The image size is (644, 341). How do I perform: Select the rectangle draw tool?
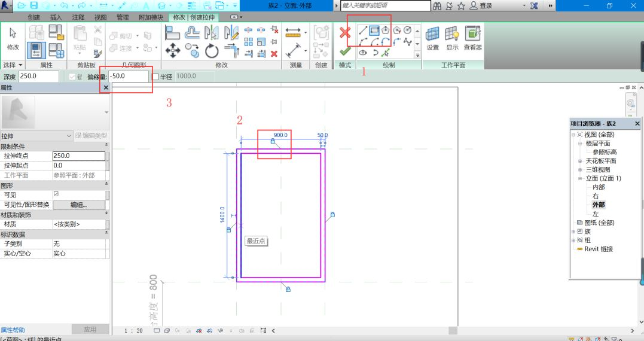[x=375, y=31]
